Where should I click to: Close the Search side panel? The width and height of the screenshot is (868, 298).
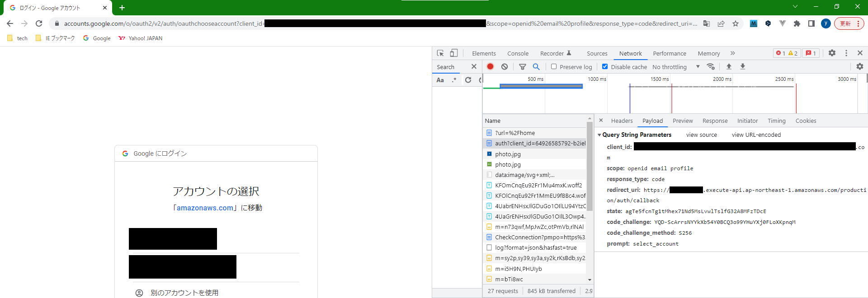[474, 66]
